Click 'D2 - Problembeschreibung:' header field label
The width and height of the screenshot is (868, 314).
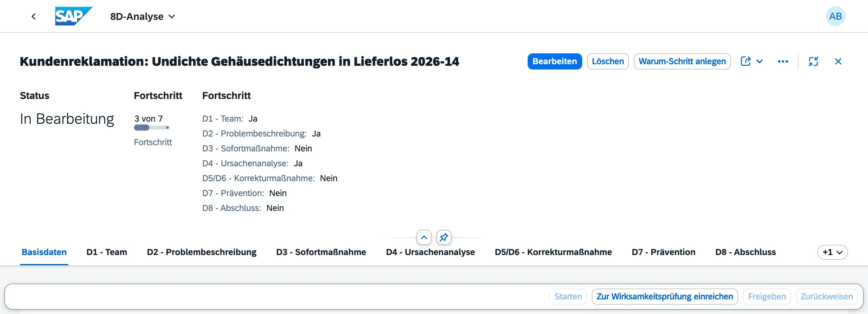click(255, 133)
